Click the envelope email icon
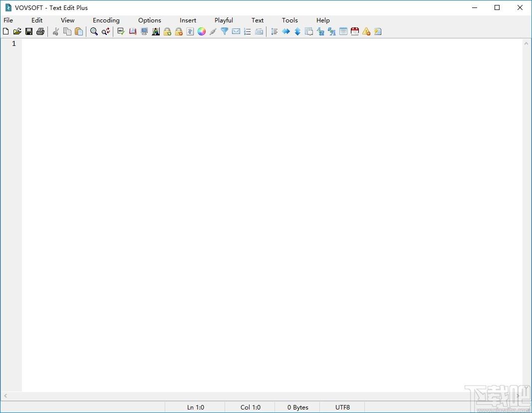The height and width of the screenshot is (413, 532). click(236, 31)
